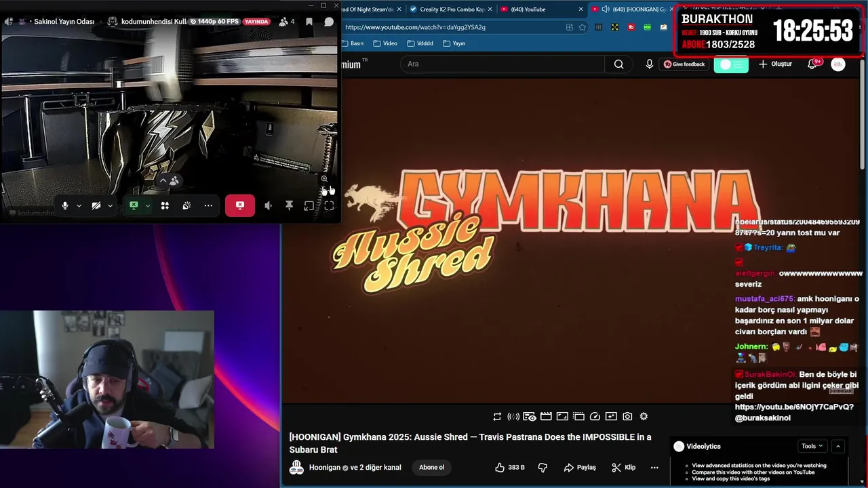This screenshot has width=868, height=488.
Task: Click the bookmark icon in Discord header
Action: [x=309, y=22]
